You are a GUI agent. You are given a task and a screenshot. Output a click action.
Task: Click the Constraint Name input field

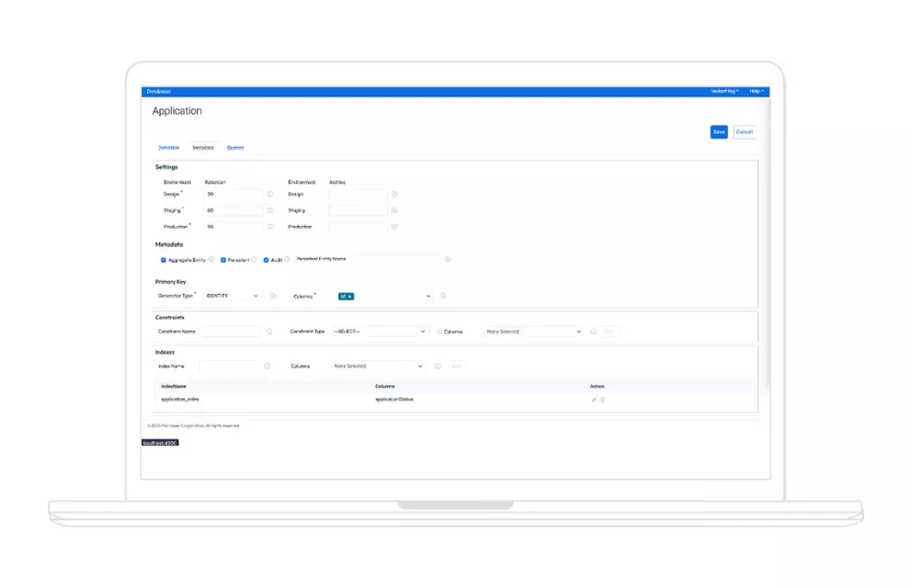232,331
